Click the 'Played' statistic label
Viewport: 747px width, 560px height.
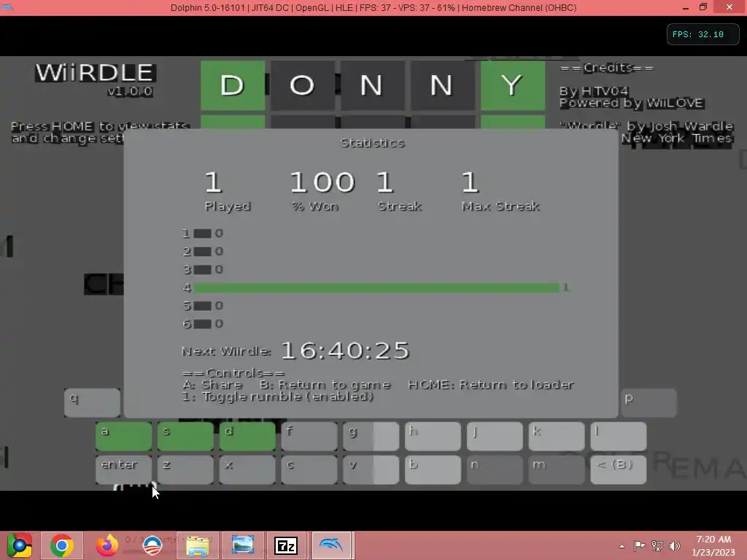(x=228, y=206)
